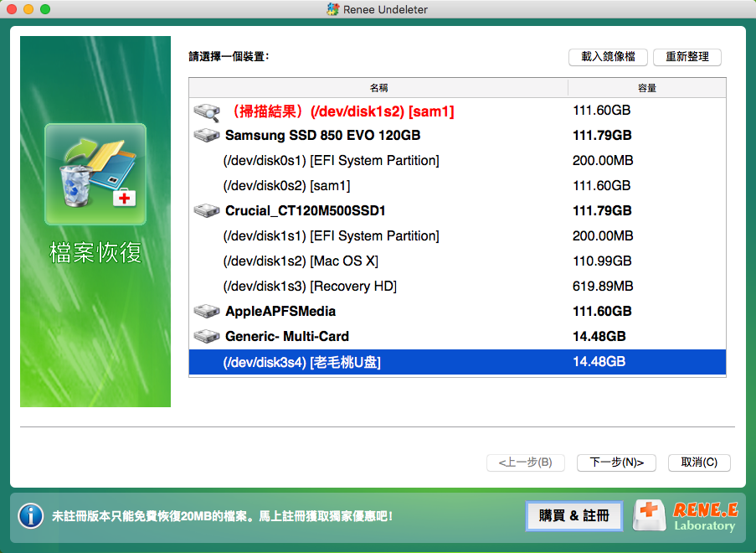Click the 619.89MB capacity value
Viewport: 756px width, 553px height.
point(603,287)
